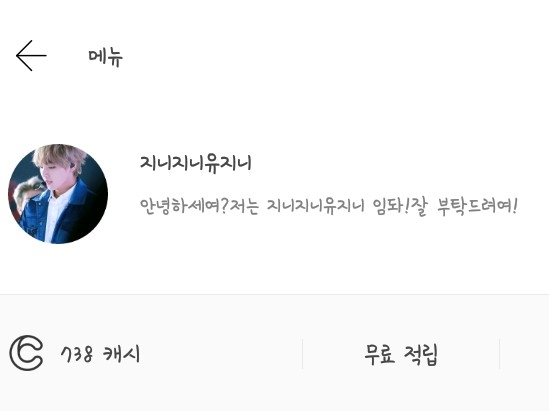Click the cash coin C icon
The image size is (549, 411).
(x=26, y=353)
